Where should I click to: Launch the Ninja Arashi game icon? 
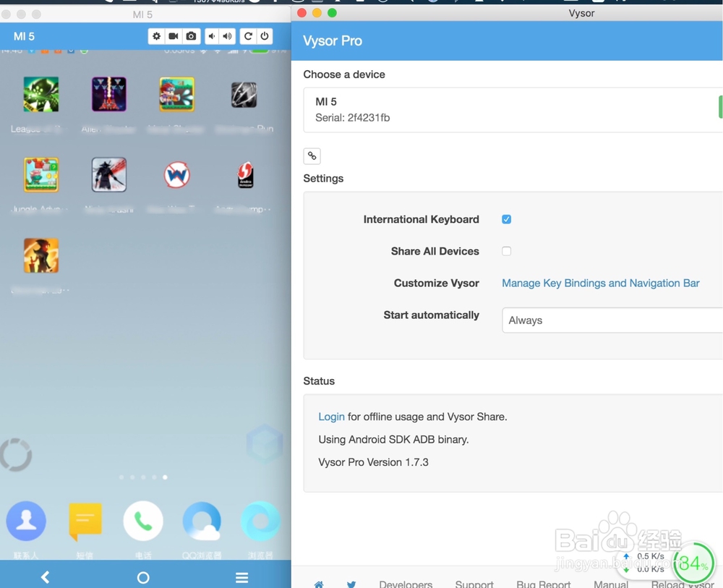[x=109, y=175]
